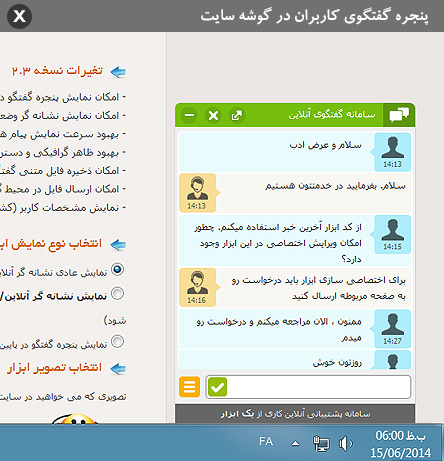Click the انتخاب تصویر ابزار heading
This screenshot has width=444, height=461.
click(54, 368)
